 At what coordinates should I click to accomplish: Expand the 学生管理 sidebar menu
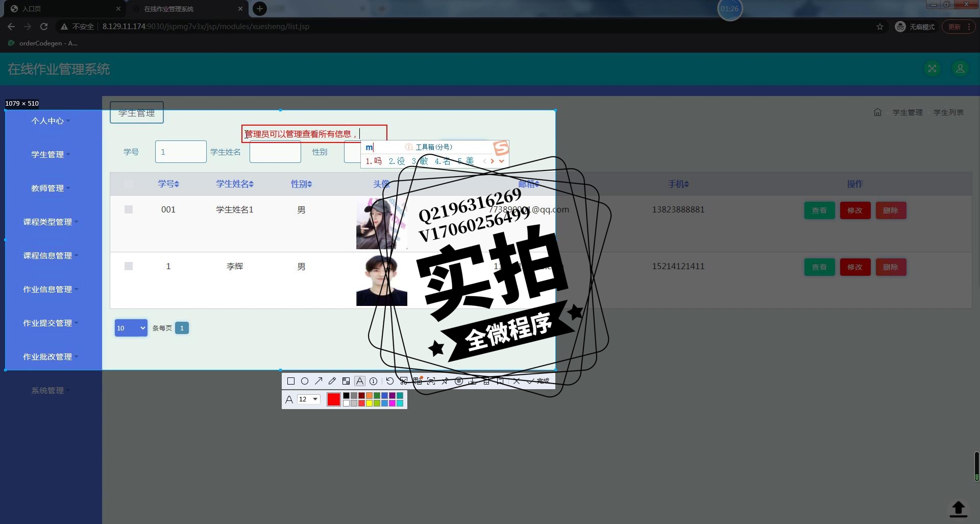[51, 155]
